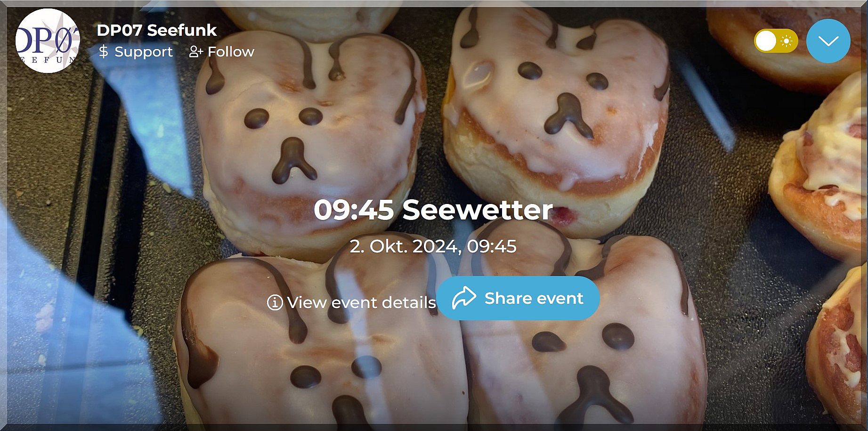This screenshot has height=431, width=868.
Task: Open the DP07 Seefunk logo avatar
Action: click(48, 41)
